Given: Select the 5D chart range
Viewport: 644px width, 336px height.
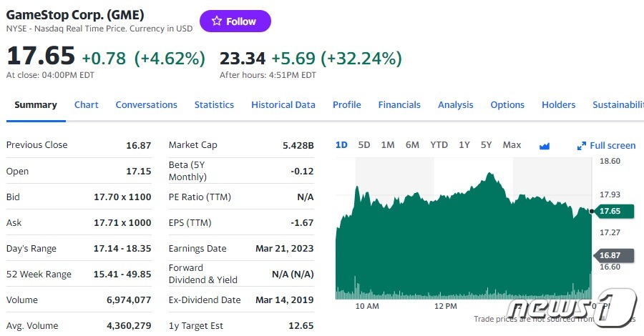Looking at the screenshot, I should 364,145.
